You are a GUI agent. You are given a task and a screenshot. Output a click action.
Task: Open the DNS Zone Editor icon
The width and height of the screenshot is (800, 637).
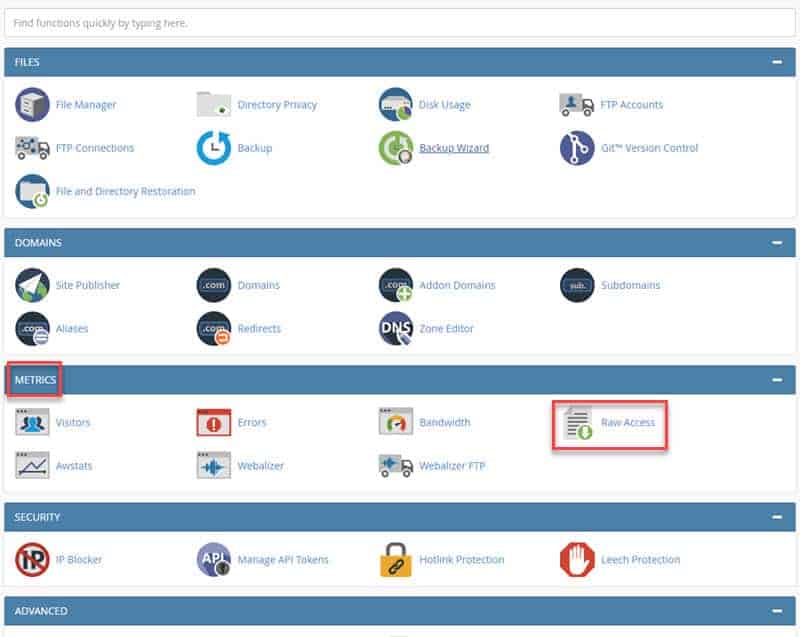pyautogui.click(x=395, y=328)
